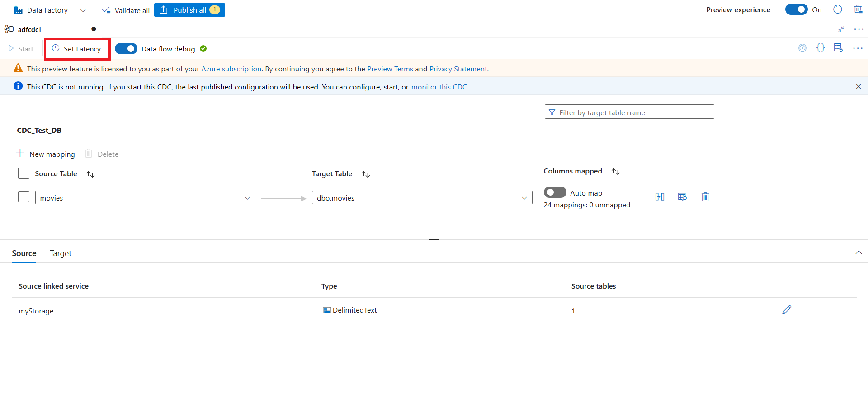Delete the movies mapping with trash icon

705,197
